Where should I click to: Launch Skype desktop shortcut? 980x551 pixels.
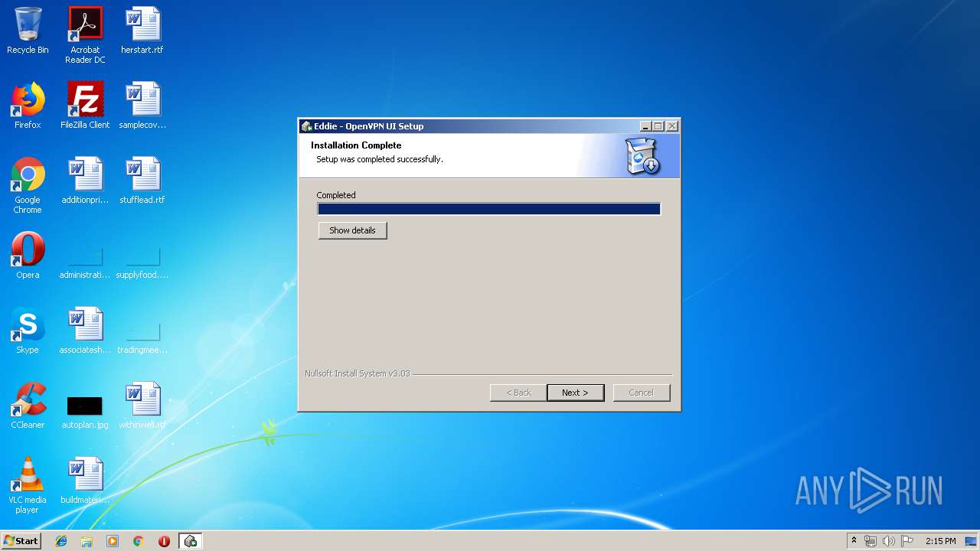click(x=28, y=331)
